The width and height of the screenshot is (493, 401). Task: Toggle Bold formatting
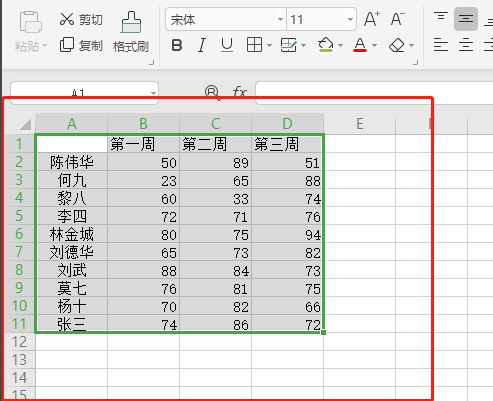point(177,45)
